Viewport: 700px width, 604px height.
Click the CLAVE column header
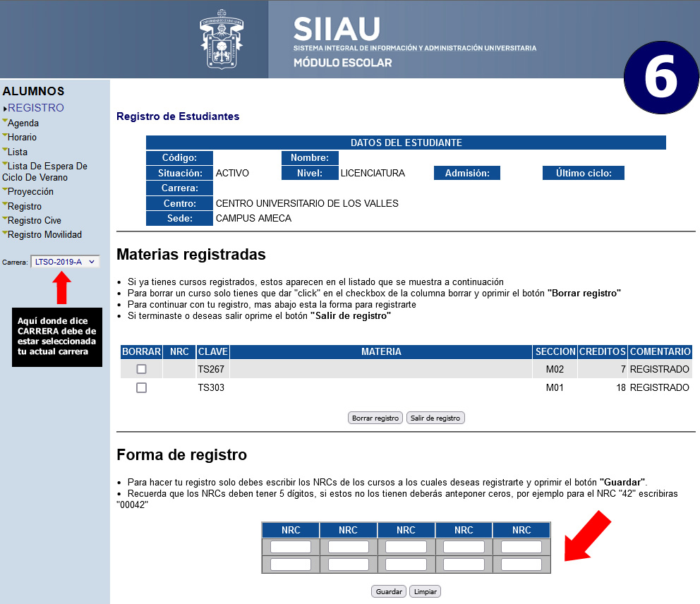pos(213,352)
